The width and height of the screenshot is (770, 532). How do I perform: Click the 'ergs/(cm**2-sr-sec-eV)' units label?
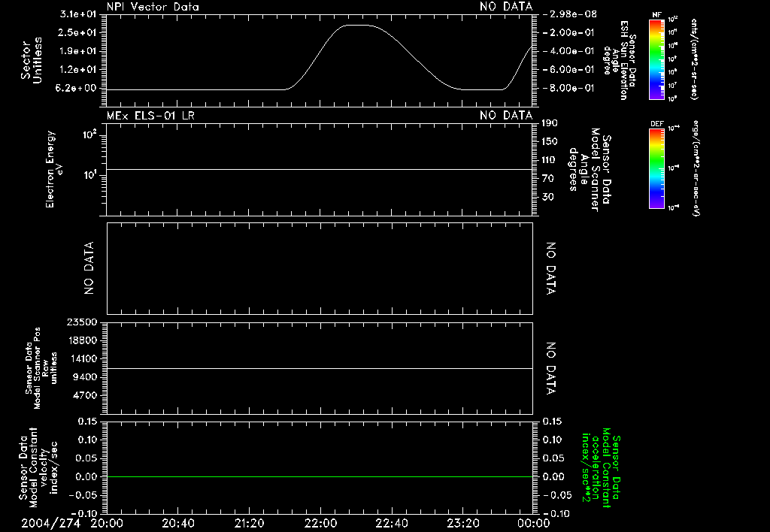click(696, 168)
